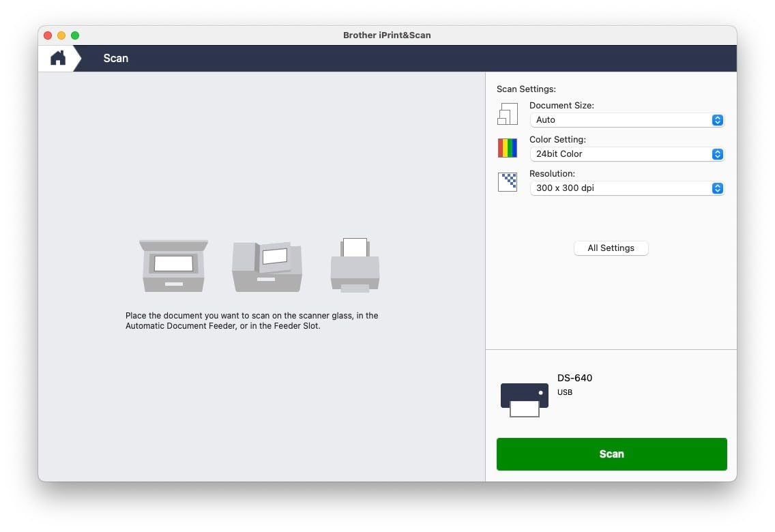
Task: Go to the Home screen icon
Action: [x=58, y=58]
